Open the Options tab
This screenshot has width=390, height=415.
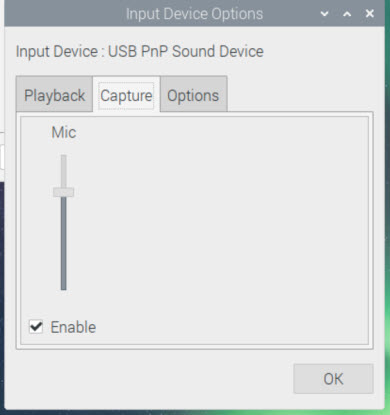pos(193,95)
